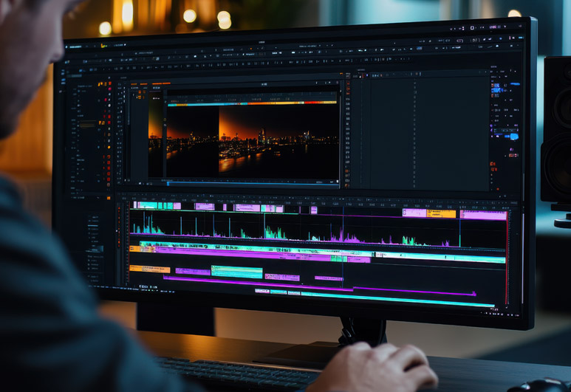Click the blue progress bar beneath the preview video

253,184
